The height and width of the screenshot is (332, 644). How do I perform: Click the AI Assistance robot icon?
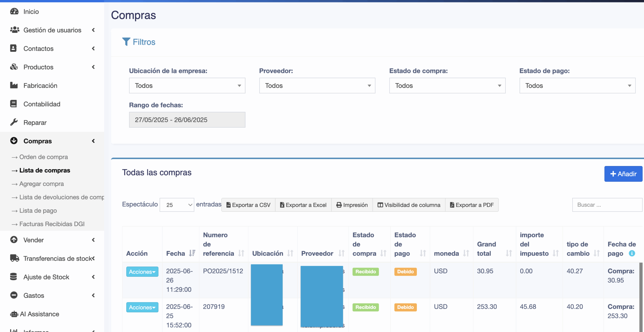(14, 314)
